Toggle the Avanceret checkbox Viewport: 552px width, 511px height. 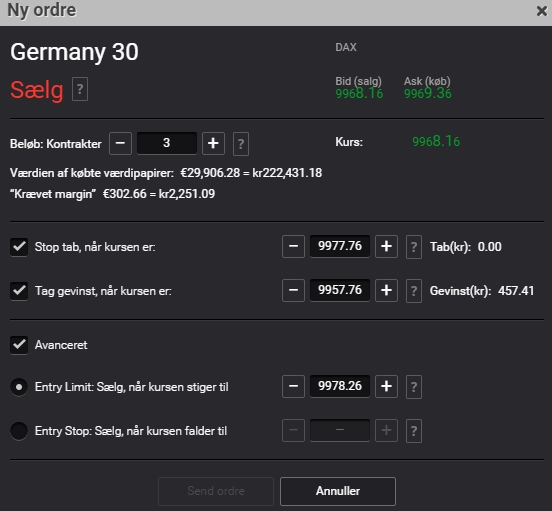click(19, 345)
